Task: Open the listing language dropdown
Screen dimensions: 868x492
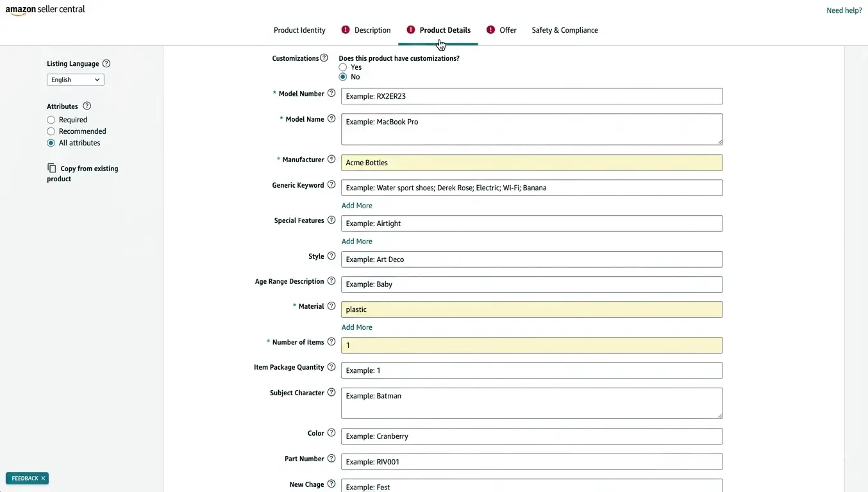Action: pyautogui.click(x=75, y=79)
